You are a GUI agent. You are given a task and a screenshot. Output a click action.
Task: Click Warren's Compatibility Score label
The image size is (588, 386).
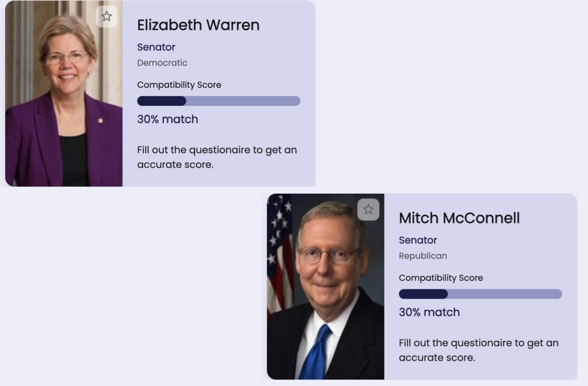(179, 85)
